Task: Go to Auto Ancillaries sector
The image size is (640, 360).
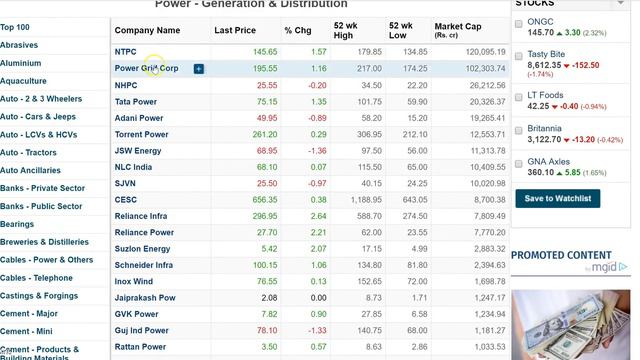Action: [x=30, y=170]
